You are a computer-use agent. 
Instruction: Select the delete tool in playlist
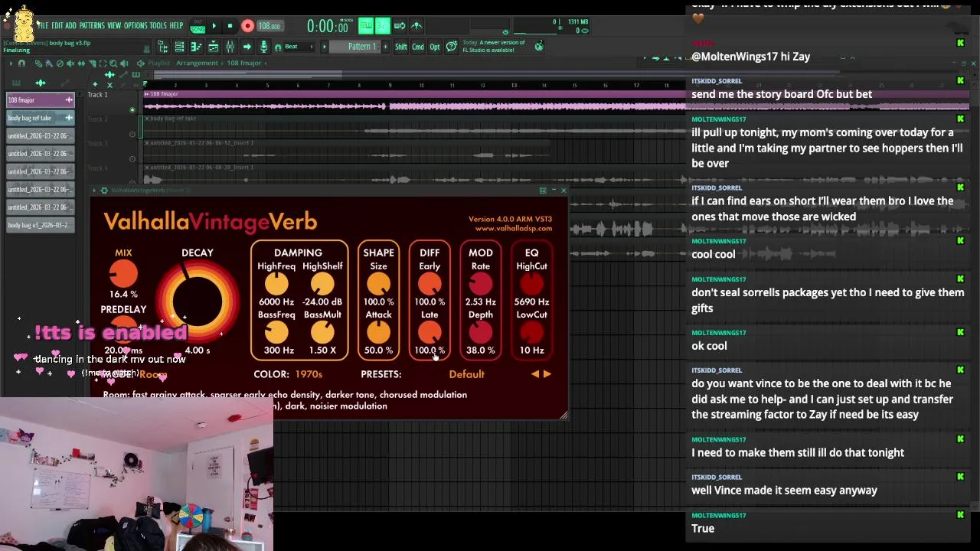(60, 64)
